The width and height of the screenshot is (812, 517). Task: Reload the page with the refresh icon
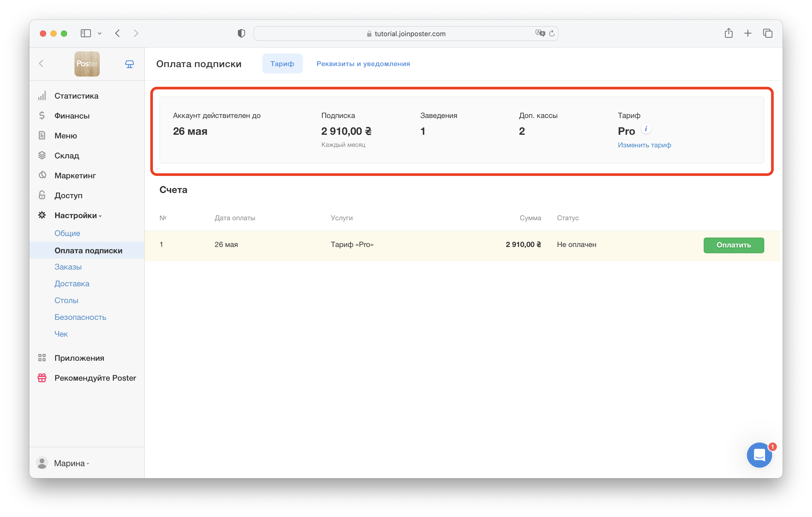pos(552,33)
